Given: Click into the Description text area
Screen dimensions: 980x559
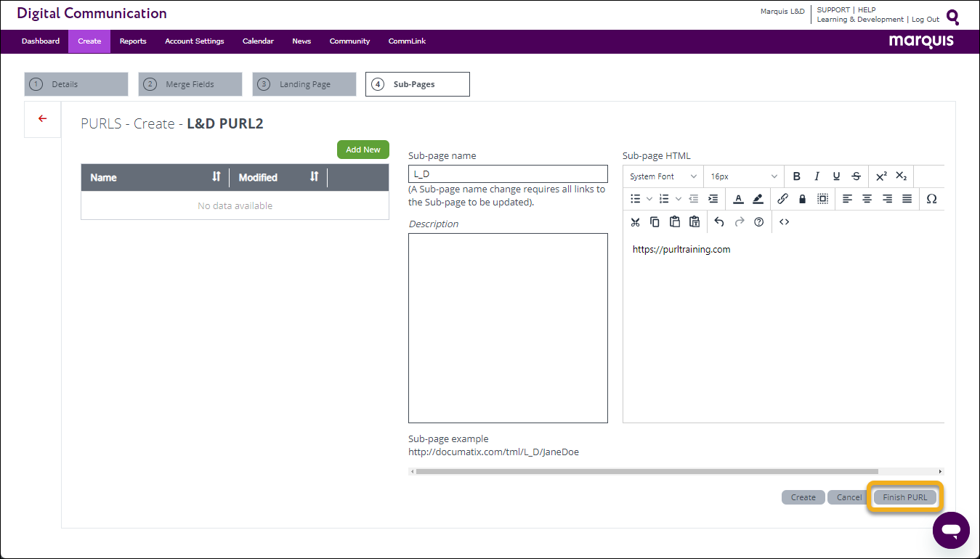Looking at the screenshot, I should (508, 328).
